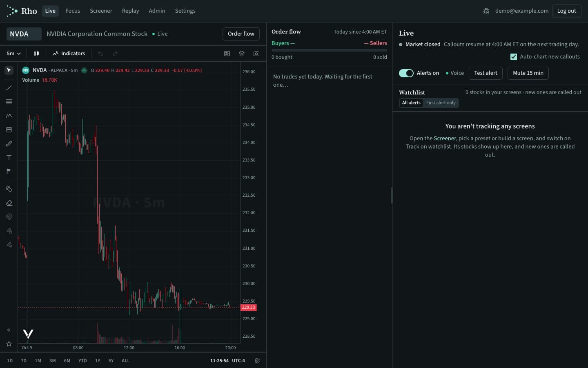Viewport: 588px width, 368px height.
Task: Navigate to the Settings tab
Action: (185, 11)
